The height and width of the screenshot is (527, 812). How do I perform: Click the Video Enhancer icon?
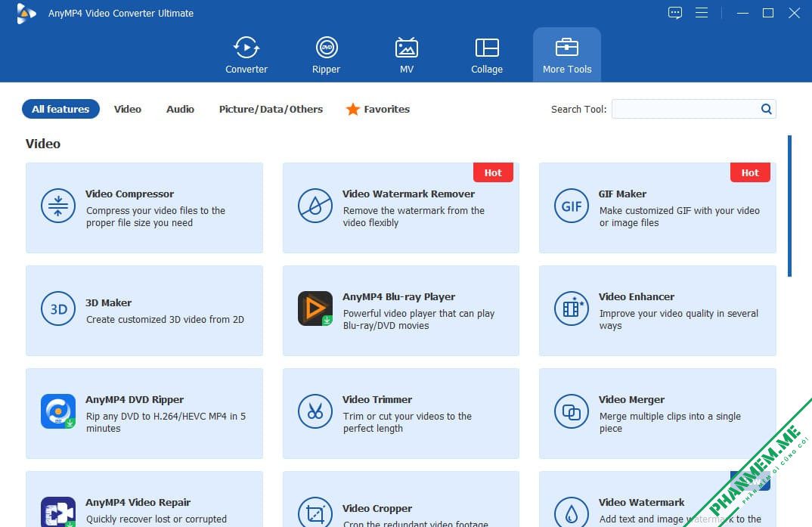(571, 308)
